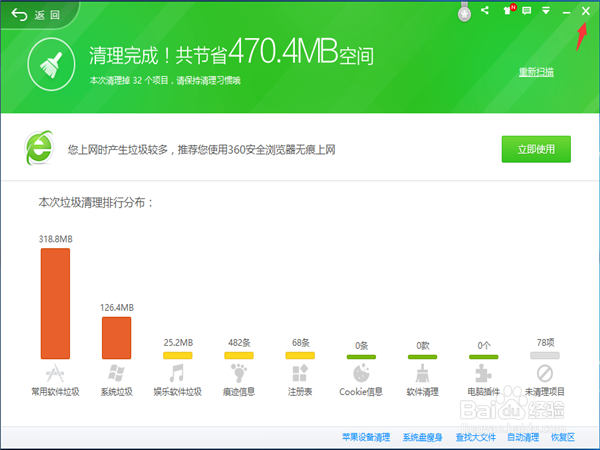Screen dimensions: 600x450
Task: Click the 未清理项目 prohibited circle icon
Action: click(x=545, y=373)
